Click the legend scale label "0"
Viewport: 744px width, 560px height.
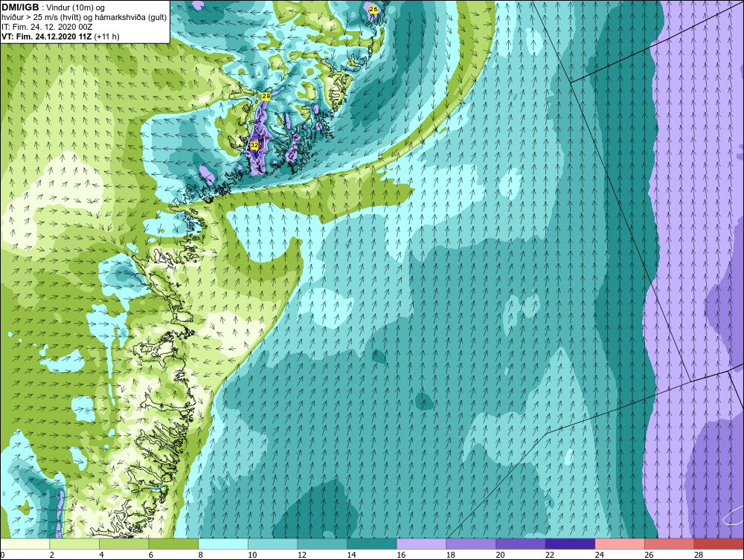click(x=2, y=556)
